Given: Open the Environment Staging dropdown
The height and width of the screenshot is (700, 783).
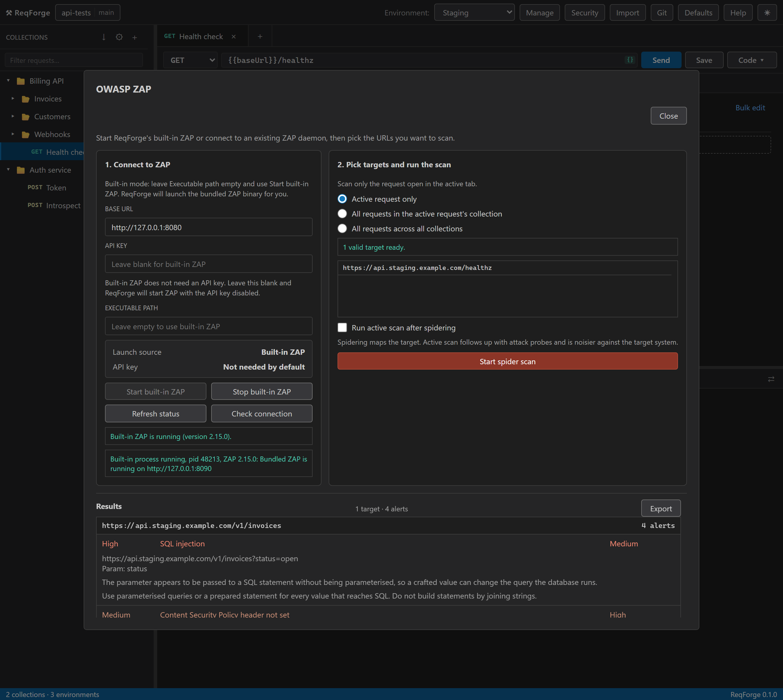Looking at the screenshot, I should click(474, 13).
